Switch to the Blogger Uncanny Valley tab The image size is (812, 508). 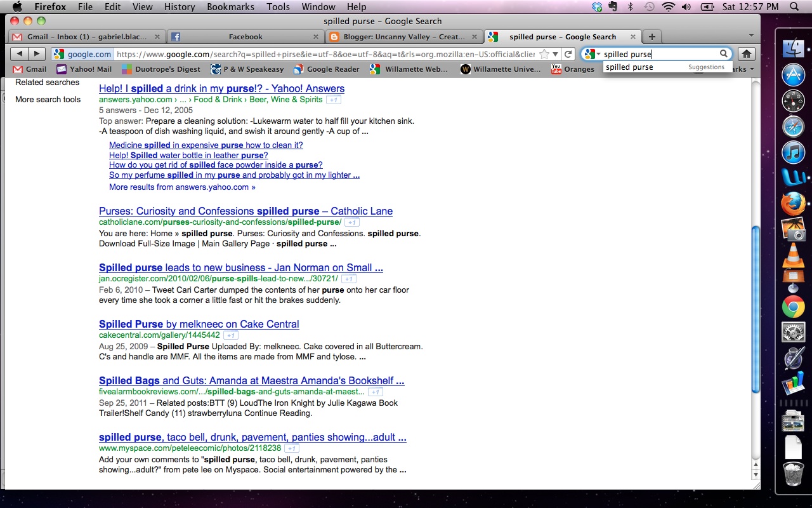click(x=404, y=37)
